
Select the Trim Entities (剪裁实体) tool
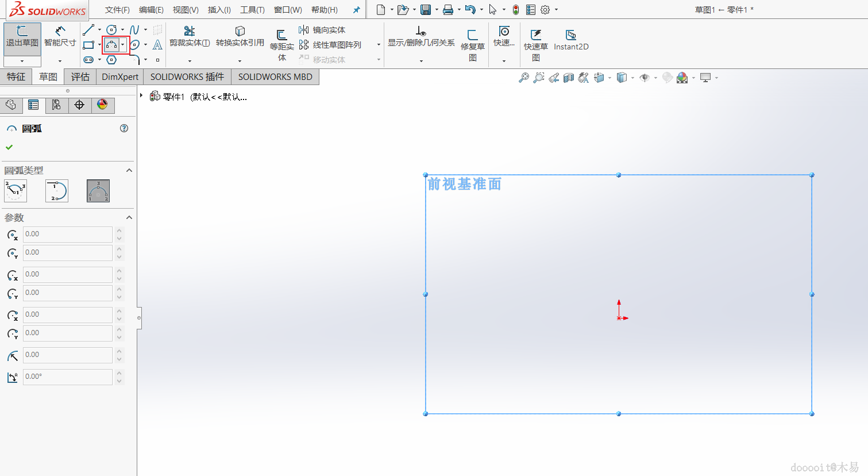[190, 37]
